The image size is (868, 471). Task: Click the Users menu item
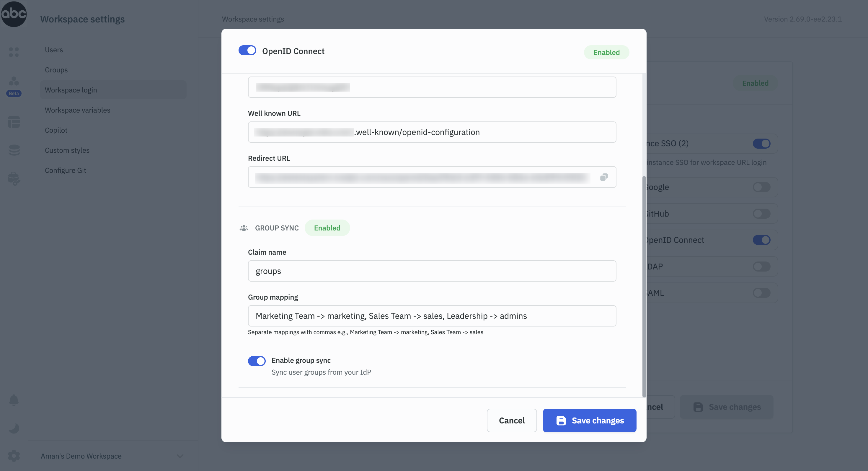(x=54, y=49)
